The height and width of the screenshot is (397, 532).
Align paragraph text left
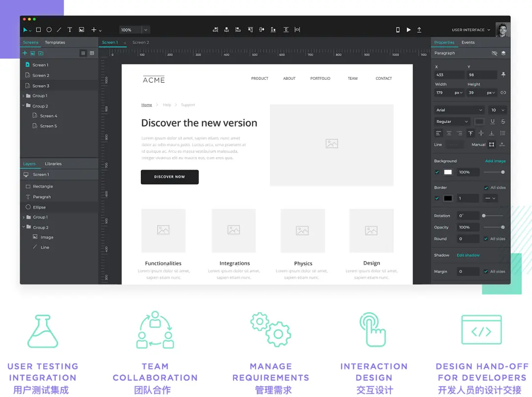(x=438, y=133)
